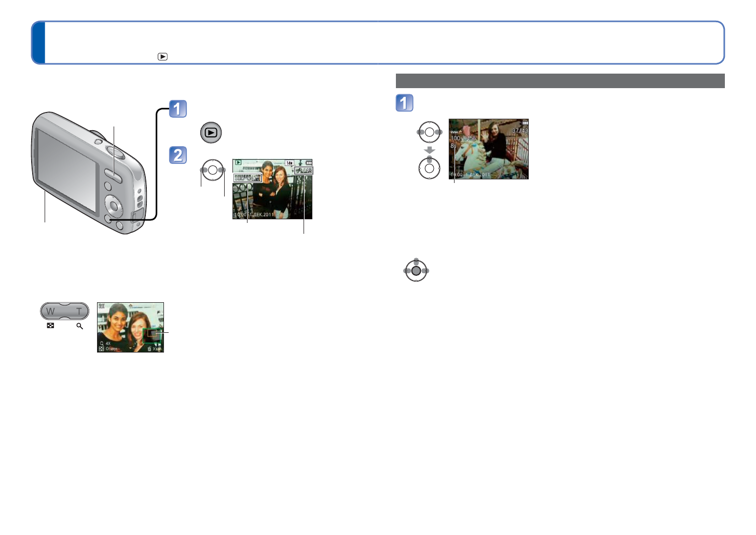The width and height of the screenshot is (756, 535).
Task: Click the two women photo preview
Action: (x=272, y=189)
